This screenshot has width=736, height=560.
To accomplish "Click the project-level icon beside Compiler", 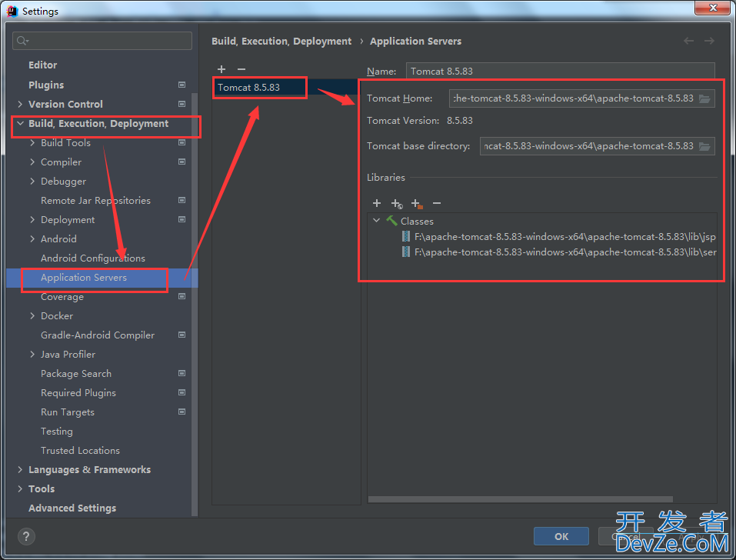I will click(x=182, y=162).
